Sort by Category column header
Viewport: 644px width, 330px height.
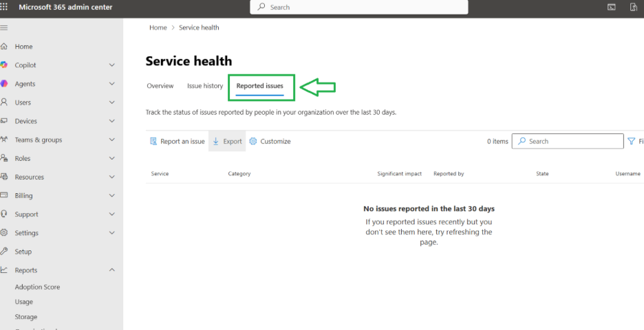tap(239, 174)
